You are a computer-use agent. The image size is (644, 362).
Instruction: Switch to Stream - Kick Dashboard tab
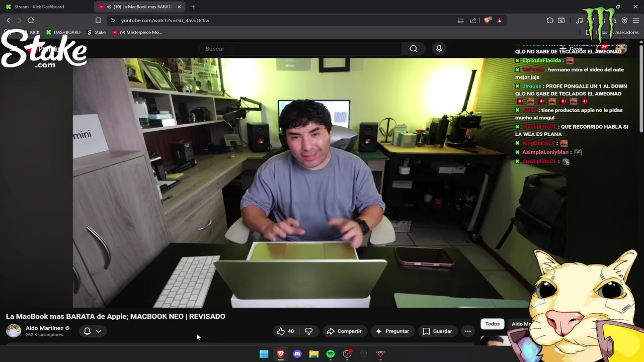click(x=46, y=7)
